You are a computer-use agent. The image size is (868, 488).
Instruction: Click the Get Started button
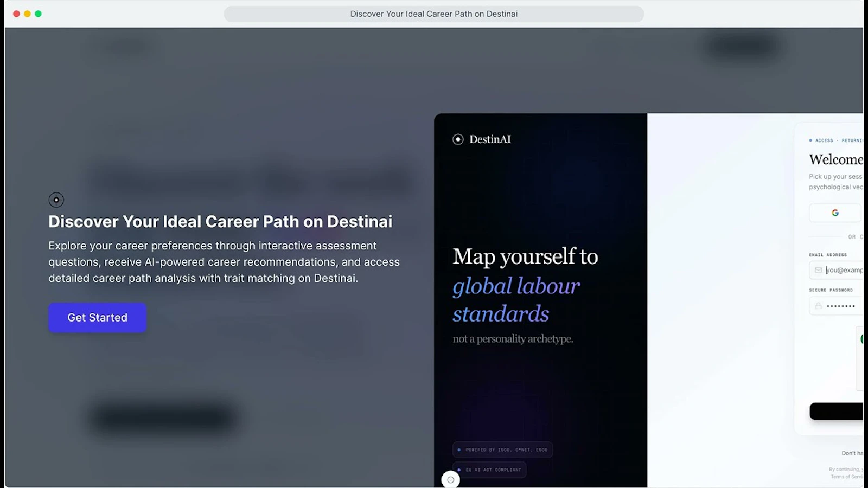(x=97, y=317)
